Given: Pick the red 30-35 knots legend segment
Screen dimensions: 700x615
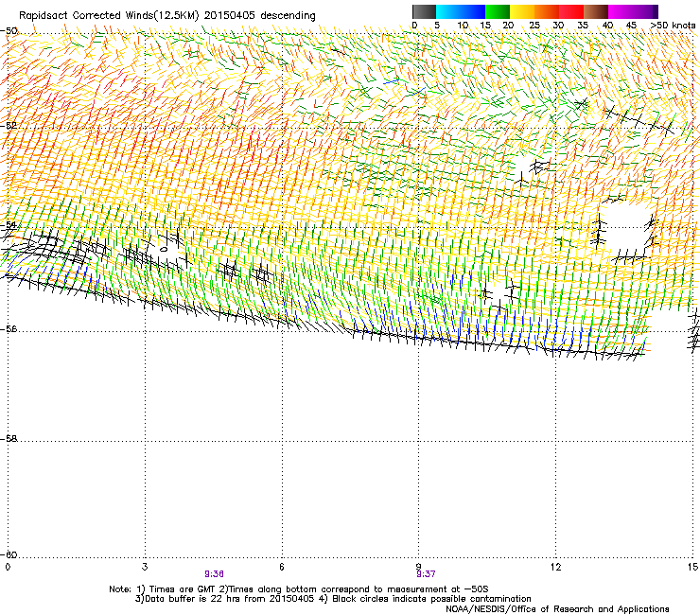Looking at the screenshot, I should (571, 11).
